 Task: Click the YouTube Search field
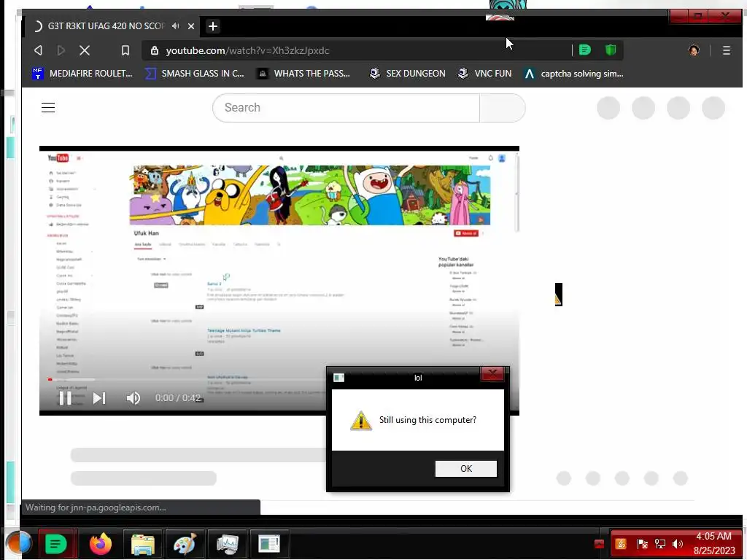(347, 108)
